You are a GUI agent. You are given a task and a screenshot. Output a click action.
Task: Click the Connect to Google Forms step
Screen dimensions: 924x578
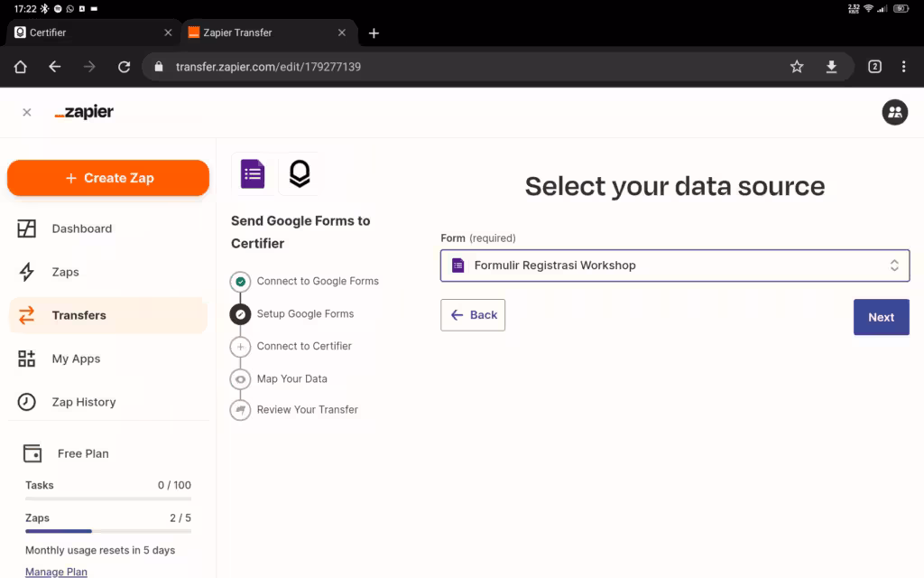click(x=318, y=282)
